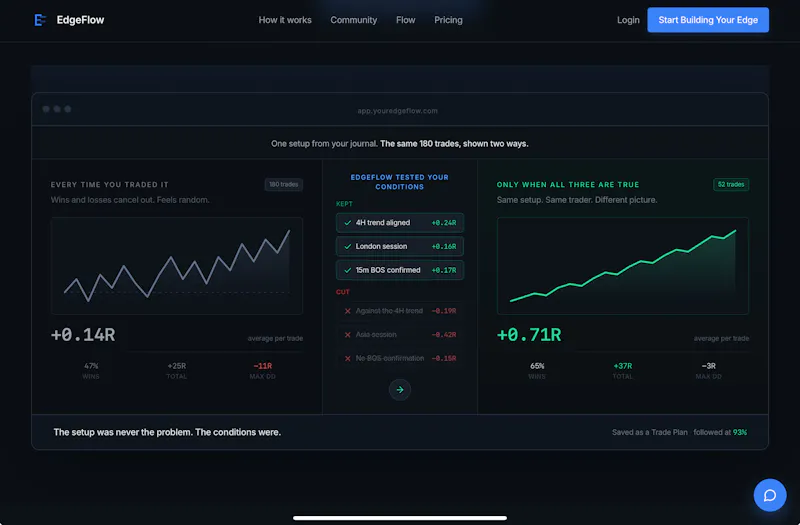The width and height of the screenshot is (800, 525).
Task: Click the checkmark beside 15m BOS confirmed
Action: pos(347,270)
